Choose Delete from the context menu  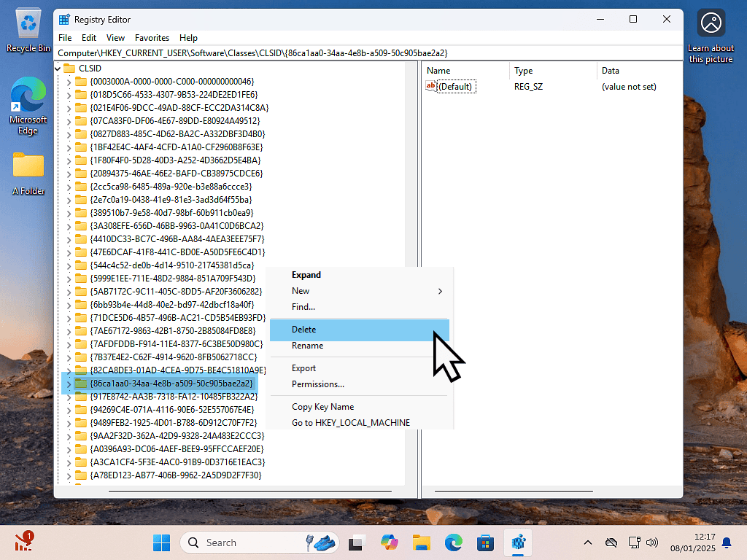[304, 330]
